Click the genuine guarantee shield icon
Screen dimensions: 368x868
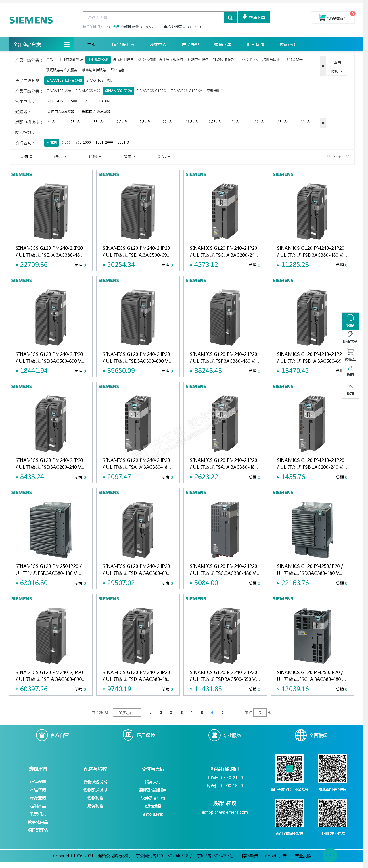coord(128,735)
